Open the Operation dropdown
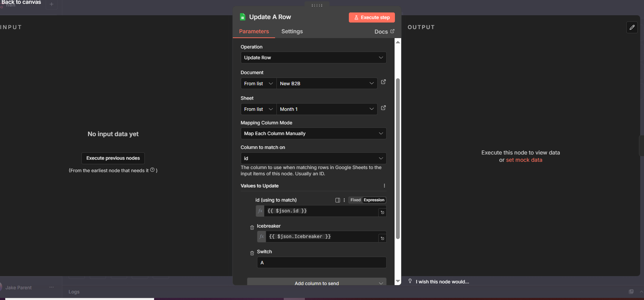The image size is (644, 300). [x=313, y=58]
